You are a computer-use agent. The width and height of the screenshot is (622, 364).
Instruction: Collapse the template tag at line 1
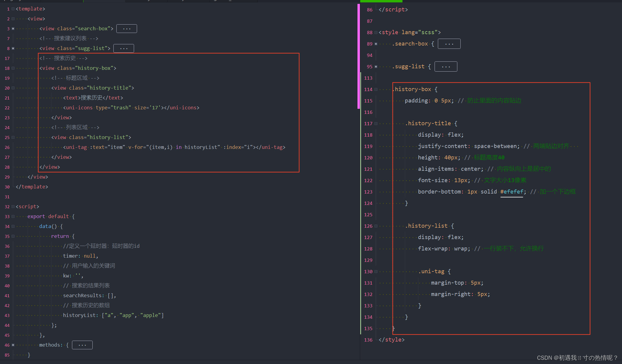click(x=13, y=9)
